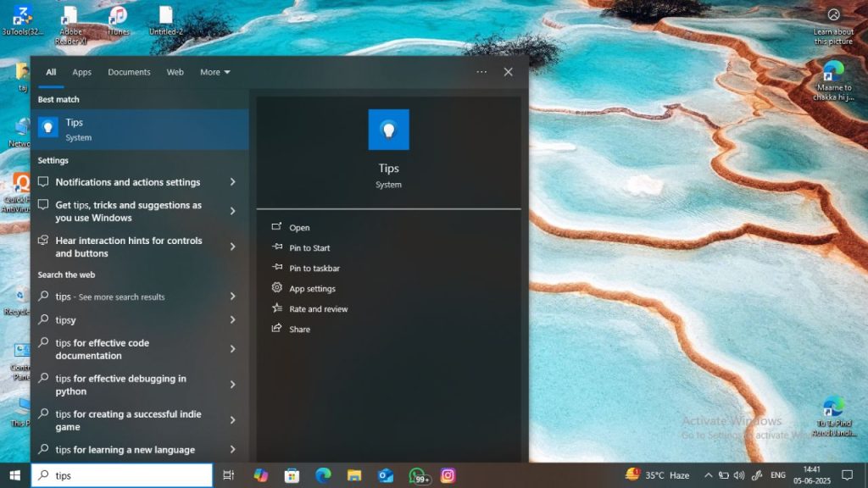This screenshot has height=488, width=868.
Task: Click Learn about this picture icon
Action: pos(833,26)
